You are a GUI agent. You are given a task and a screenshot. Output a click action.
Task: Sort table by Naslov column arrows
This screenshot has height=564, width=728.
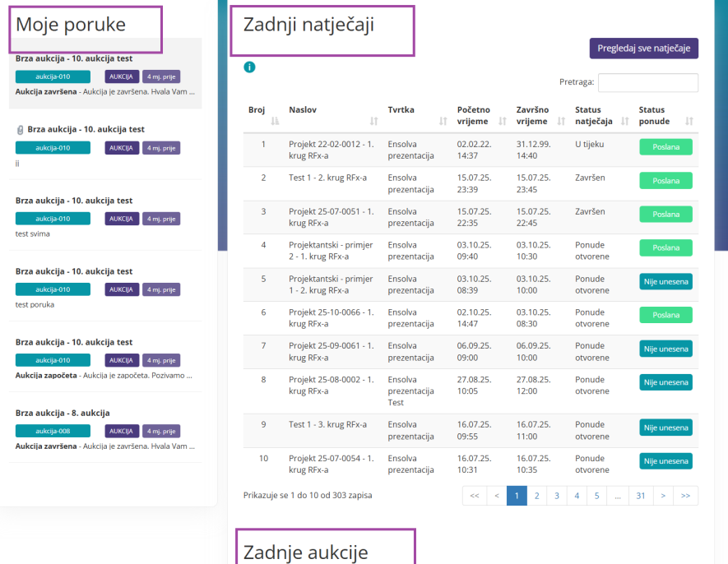coord(373,121)
